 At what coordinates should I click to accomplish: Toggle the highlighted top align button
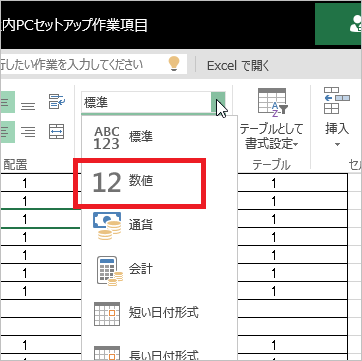[x=7, y=102]
